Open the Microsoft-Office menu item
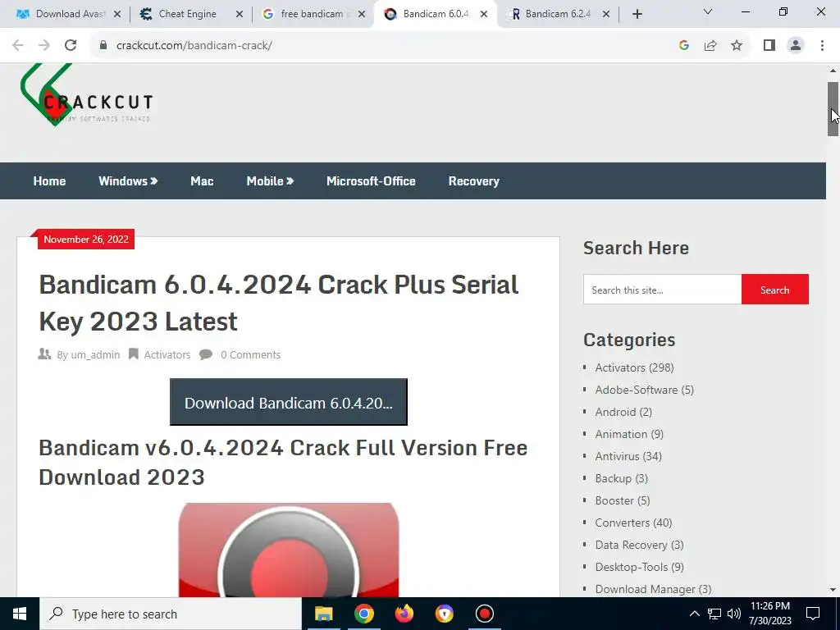 [371, 181]
